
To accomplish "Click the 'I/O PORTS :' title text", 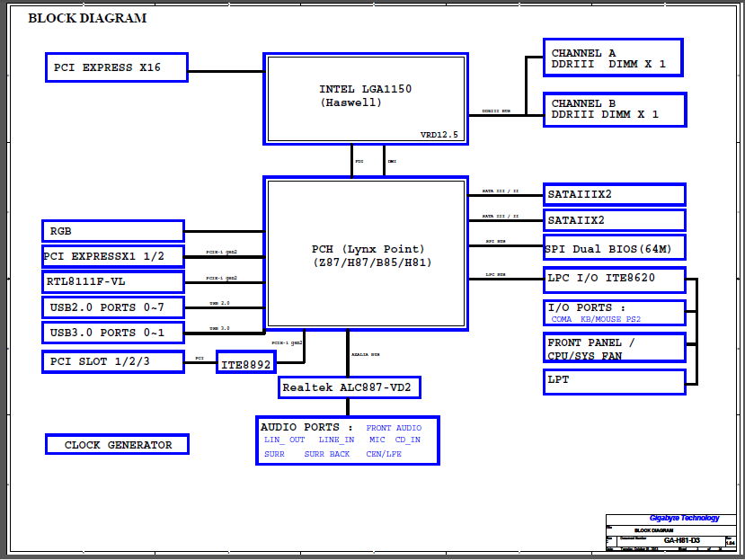I will pyautogui.click(x=586, y=307).
